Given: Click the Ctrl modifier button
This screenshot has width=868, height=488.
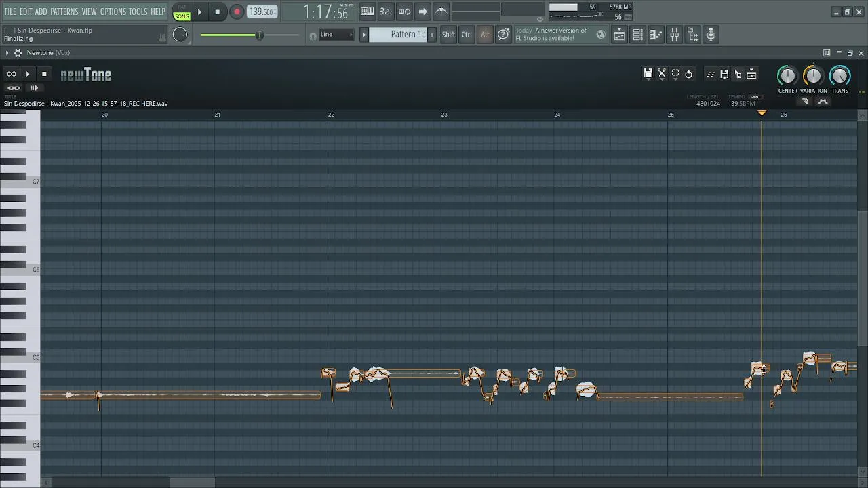Looking at the screenshot, I should [x=467, y=35].
